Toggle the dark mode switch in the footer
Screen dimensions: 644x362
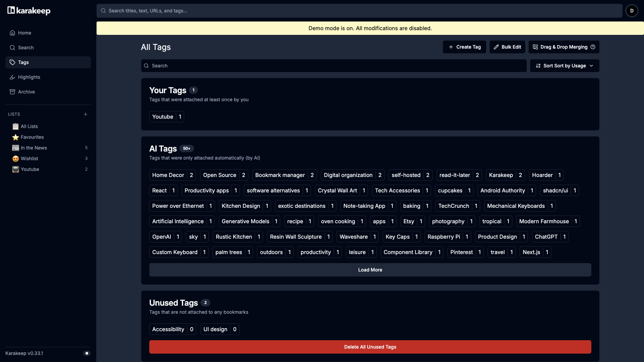point(87,353)
